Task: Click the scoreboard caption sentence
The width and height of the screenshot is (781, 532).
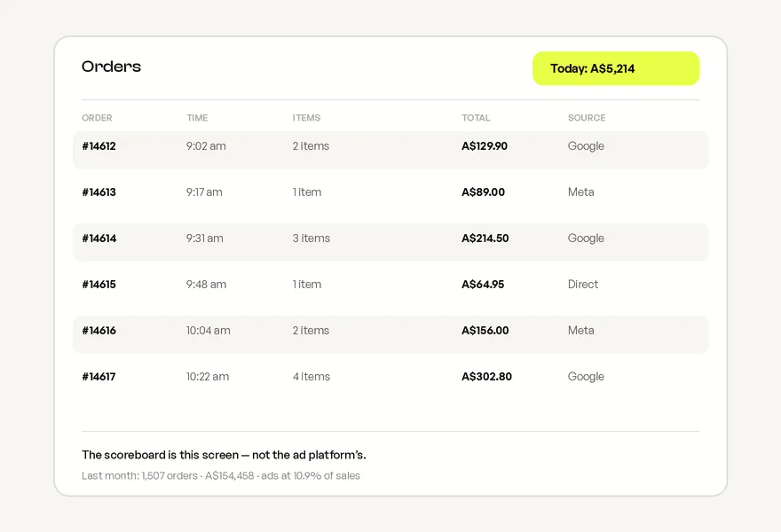Action: point(224,455)
